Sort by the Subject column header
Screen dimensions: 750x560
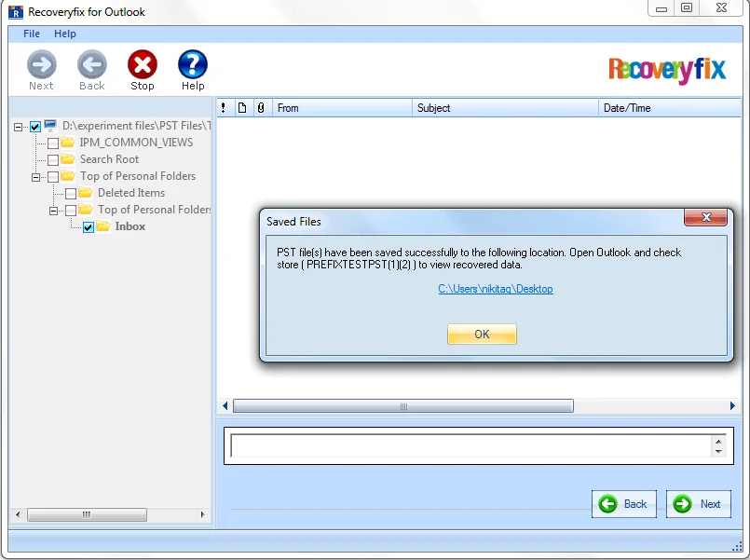(x=505, y=107)
